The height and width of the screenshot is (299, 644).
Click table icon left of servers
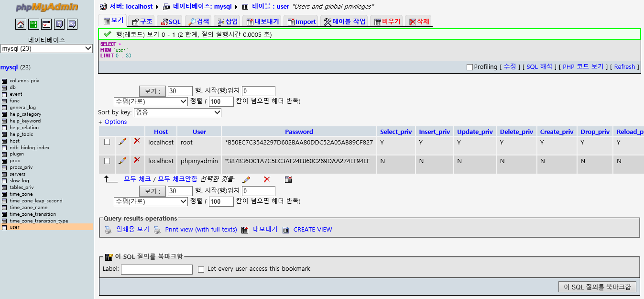tap(4, 174)
